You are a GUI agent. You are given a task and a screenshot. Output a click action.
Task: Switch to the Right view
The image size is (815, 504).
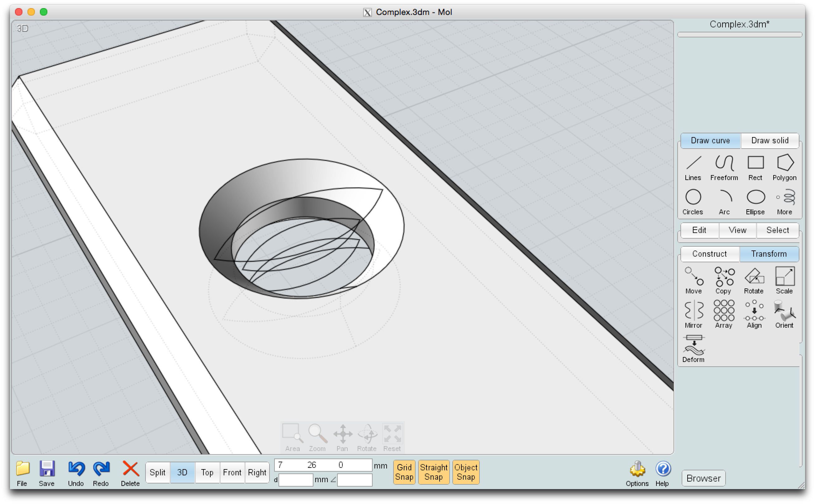(x=257, y=473)
